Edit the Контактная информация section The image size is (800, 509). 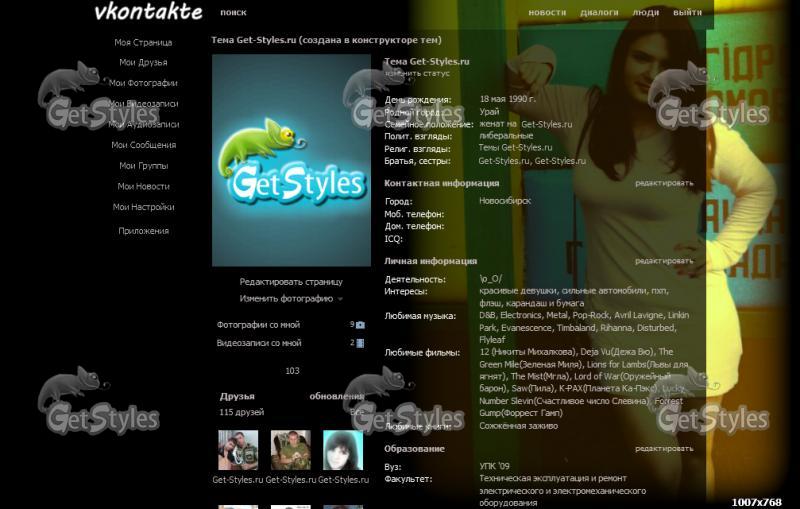coord(663,183)
